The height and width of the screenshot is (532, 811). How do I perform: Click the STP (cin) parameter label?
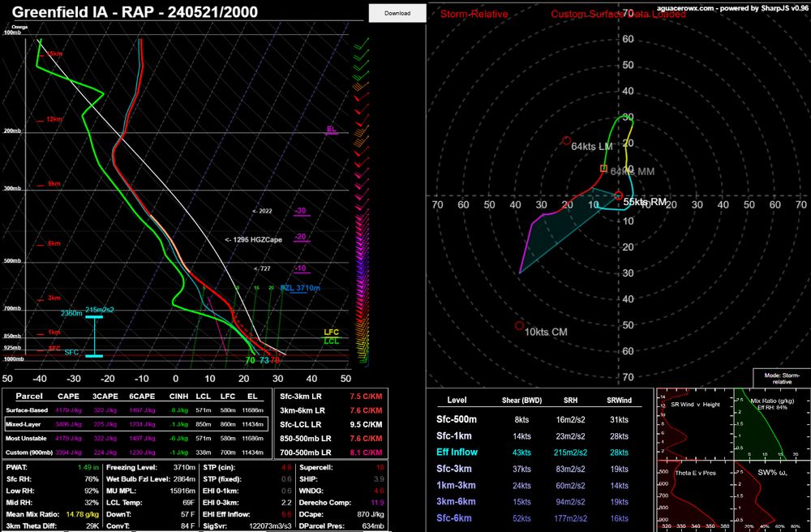click(x=219, y=467)
